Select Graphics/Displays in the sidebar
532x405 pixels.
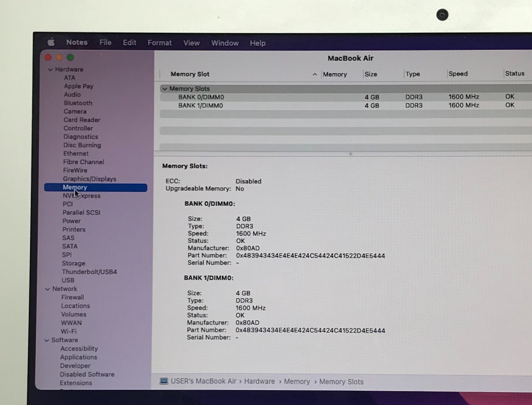[x=89, y=179]
